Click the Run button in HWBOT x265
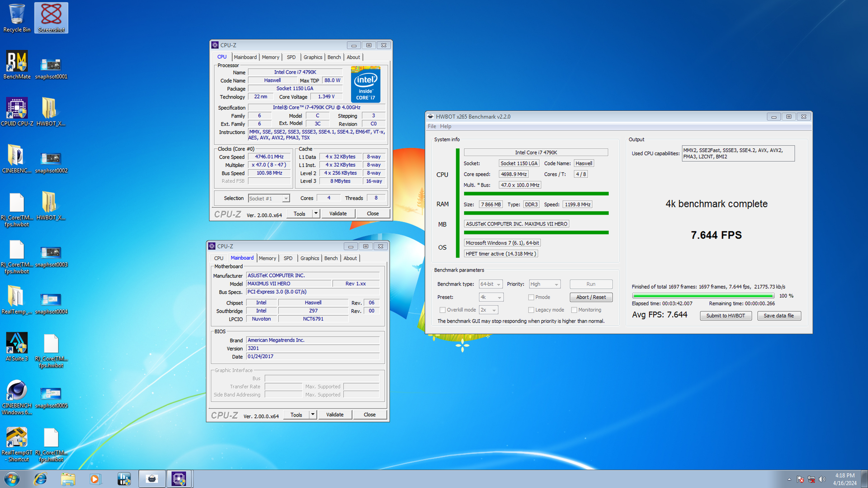Image resolution: width=868 pixels, height=488 pixels. coord(591,284)
